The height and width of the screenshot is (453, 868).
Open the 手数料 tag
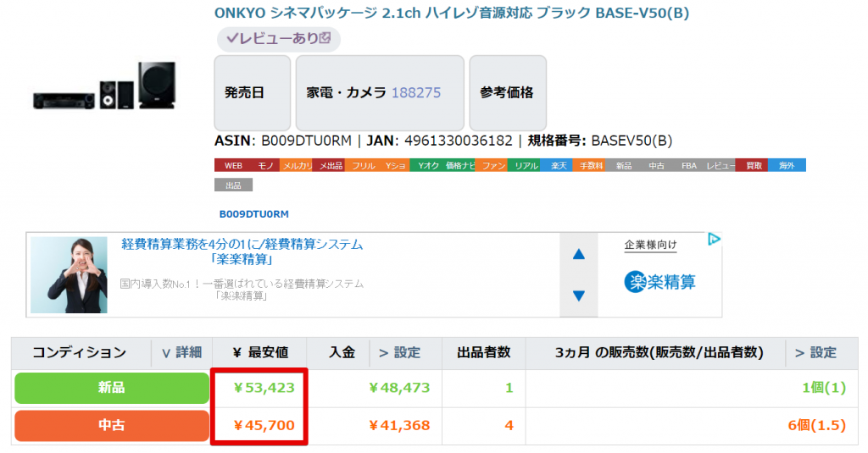click(x=589, y=165)
